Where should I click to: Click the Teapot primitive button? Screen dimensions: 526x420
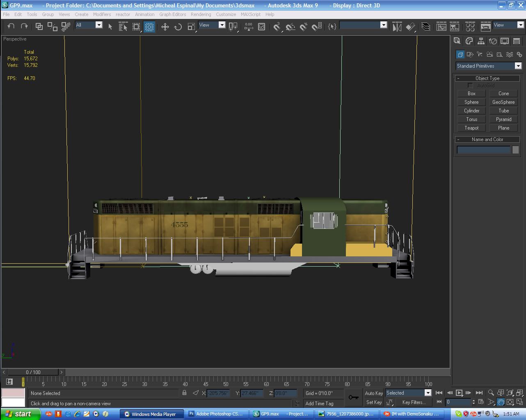click(x=471, y=128)
